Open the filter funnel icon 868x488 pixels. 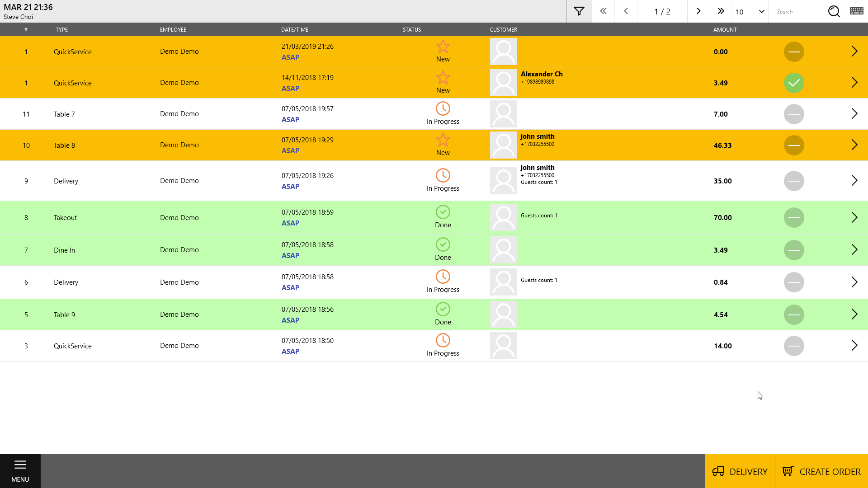(x=579, y=11)
